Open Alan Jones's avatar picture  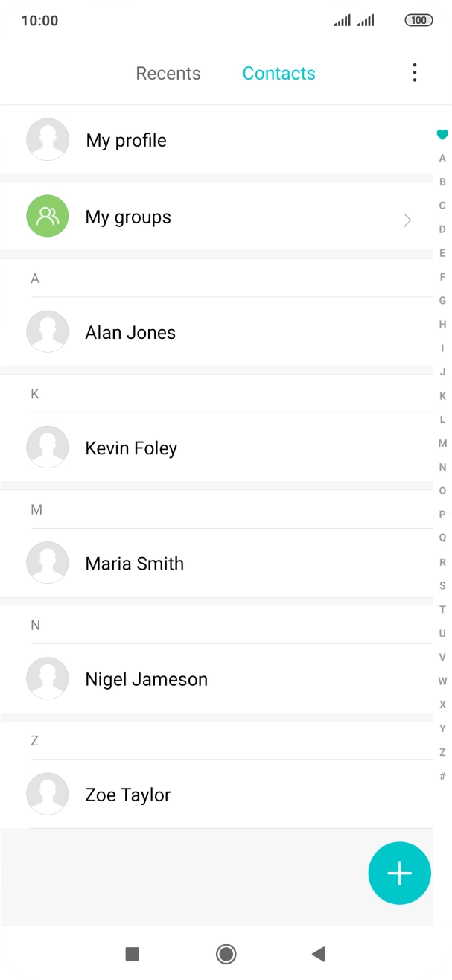pyautogui.click(x=48, y=331)
